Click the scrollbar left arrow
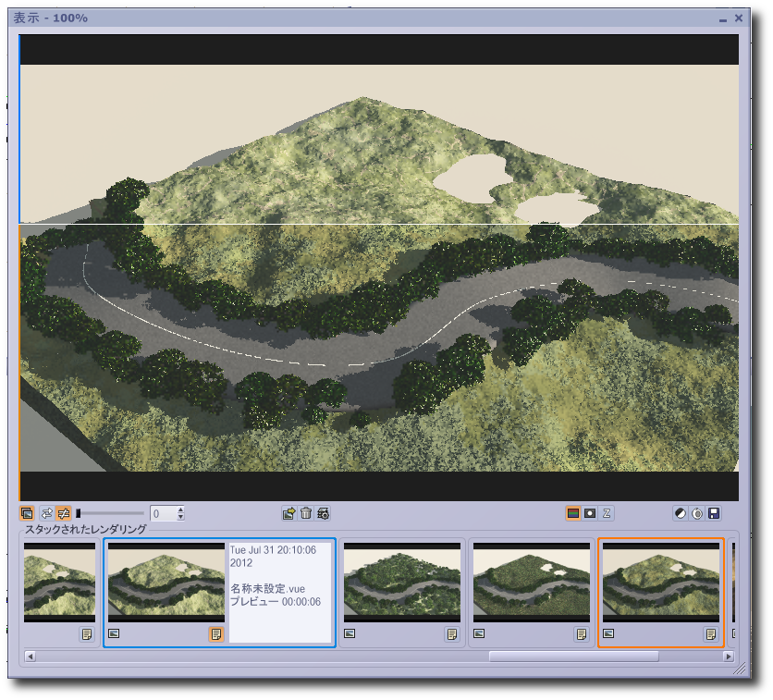 tap(31, 657)
